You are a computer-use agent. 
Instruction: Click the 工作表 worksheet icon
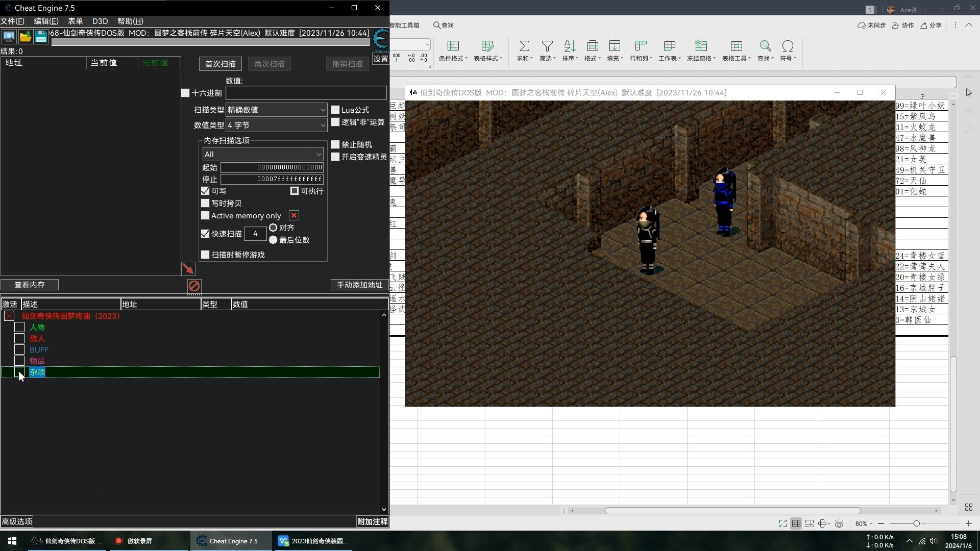click(669, 46)
